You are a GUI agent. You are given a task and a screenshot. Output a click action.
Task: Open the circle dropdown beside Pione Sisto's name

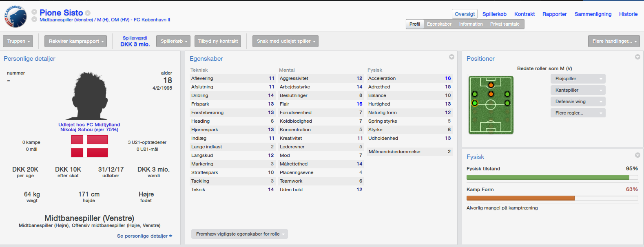[x=88, y=13]
